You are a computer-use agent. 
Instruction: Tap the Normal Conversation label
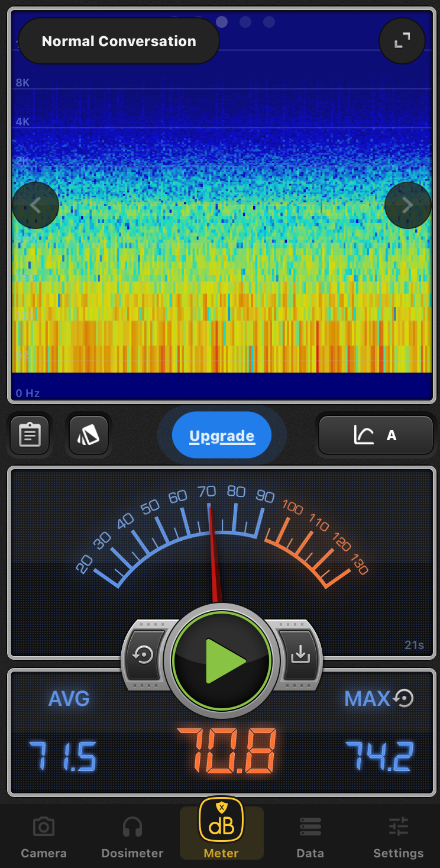point(119,41)
